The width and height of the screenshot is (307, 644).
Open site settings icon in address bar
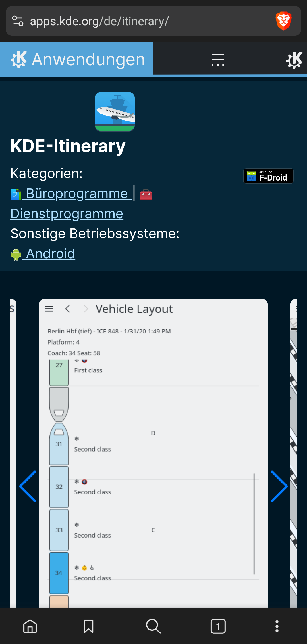(x=18, y=21)
